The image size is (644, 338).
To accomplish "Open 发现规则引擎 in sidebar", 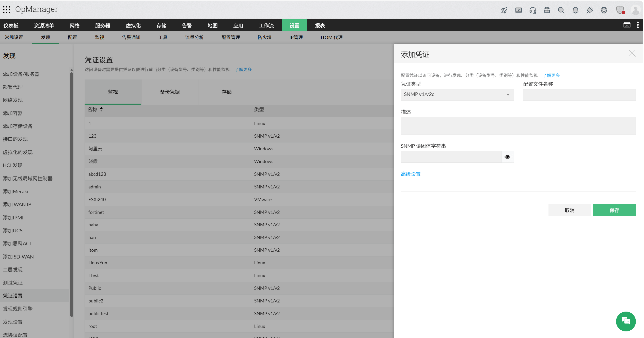I will pos(18,309).
